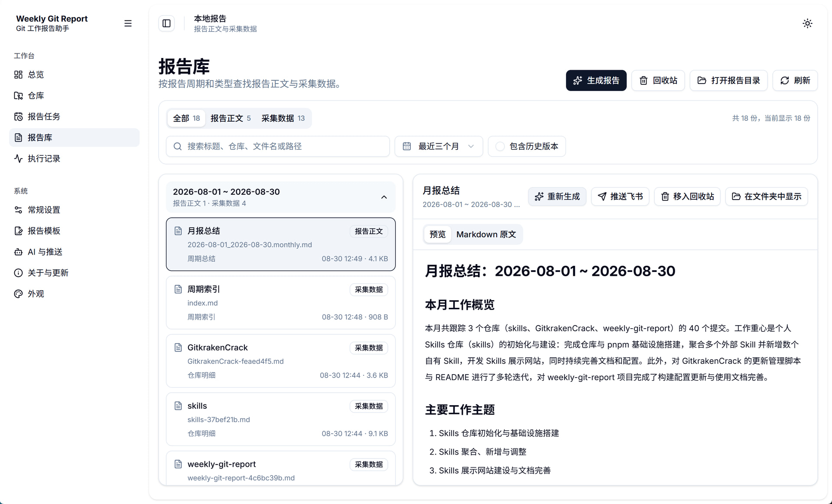Viewport: 832px width, 504px height.
Task: Collapse the 2026-08-01 ~ 2026-08-30 period group
Action: click(281, 197)
